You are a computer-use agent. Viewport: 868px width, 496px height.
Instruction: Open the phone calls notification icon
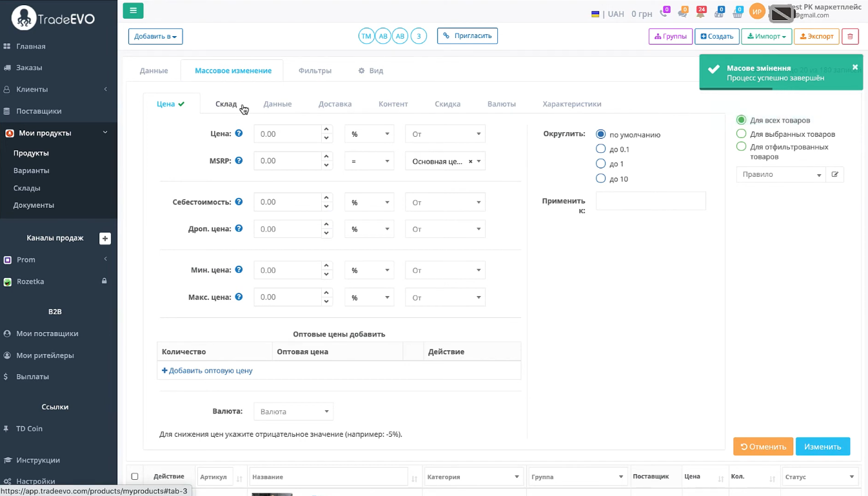[x=664, y=13]
